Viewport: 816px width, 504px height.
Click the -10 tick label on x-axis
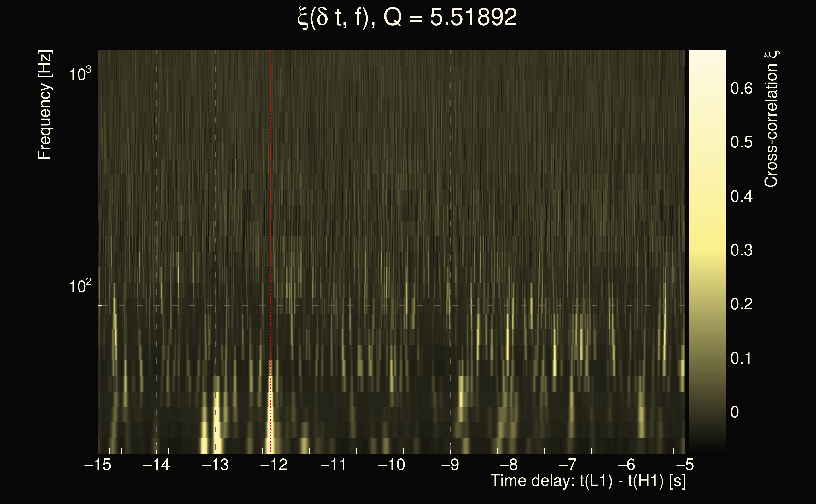(391, 465)
